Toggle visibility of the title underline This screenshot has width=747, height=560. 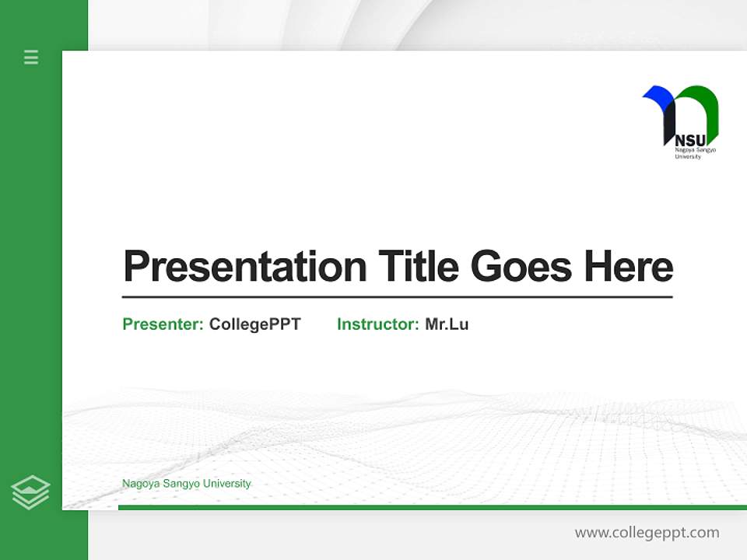[x=397, y=297]
